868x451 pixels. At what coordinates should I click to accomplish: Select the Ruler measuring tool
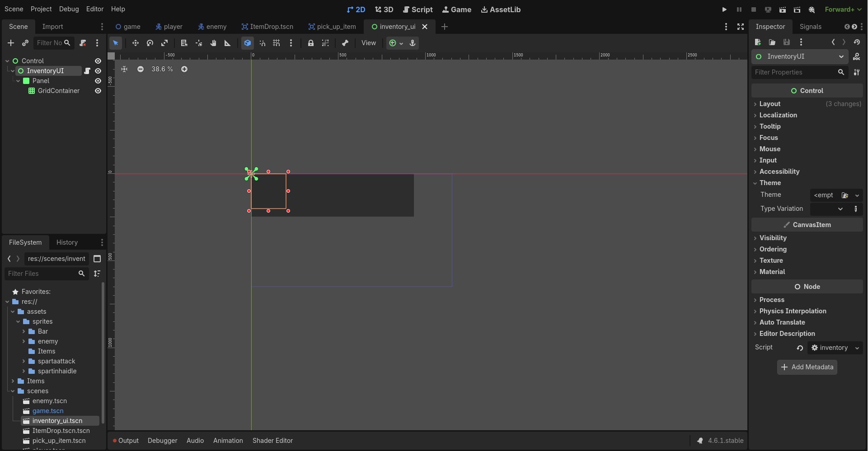coord(228,43)
